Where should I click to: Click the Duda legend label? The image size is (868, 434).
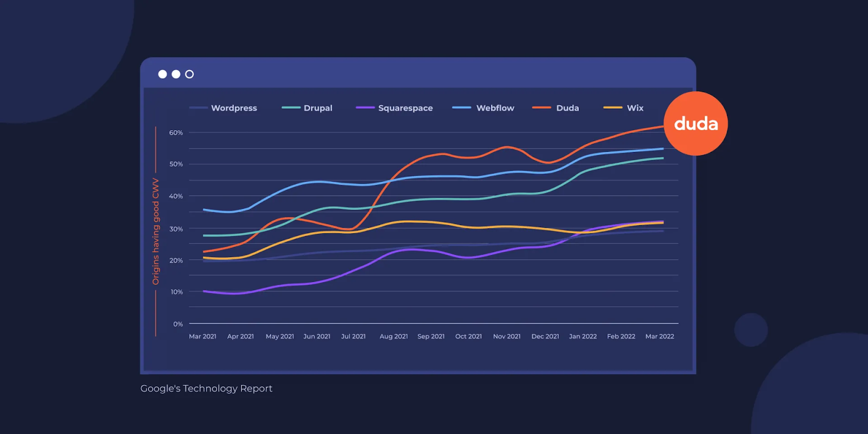point(567,108)
